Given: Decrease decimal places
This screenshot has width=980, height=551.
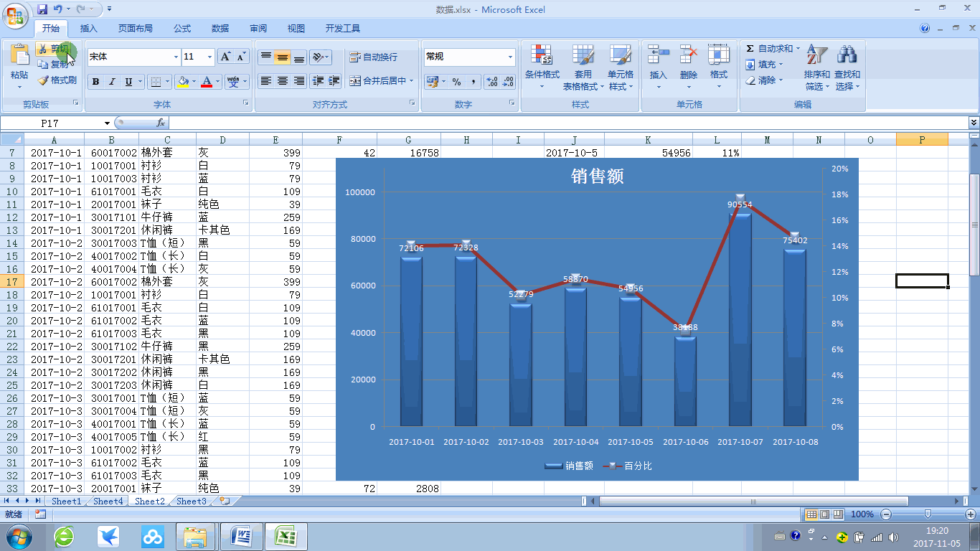Looking at the screenshot, I should tap(509, 82).
